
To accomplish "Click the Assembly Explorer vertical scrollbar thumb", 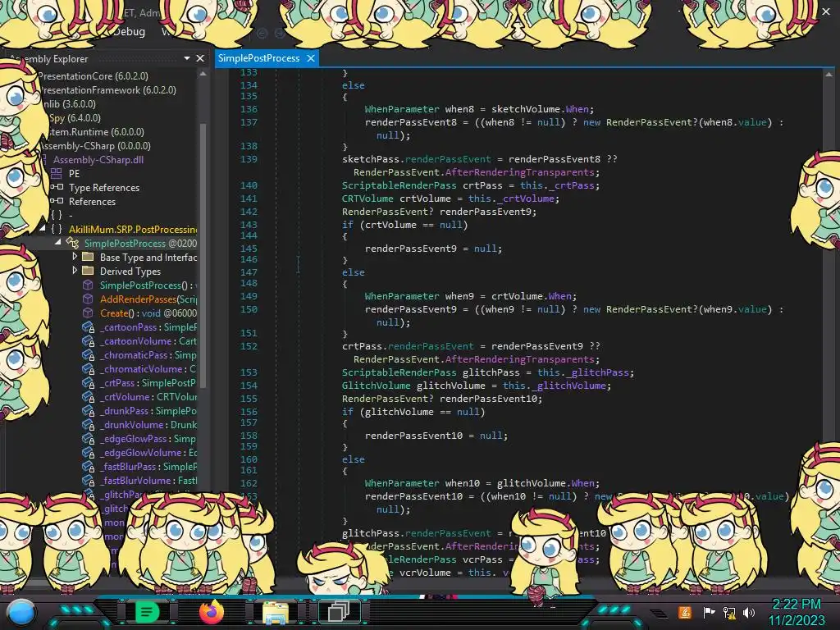I will 203,254.
